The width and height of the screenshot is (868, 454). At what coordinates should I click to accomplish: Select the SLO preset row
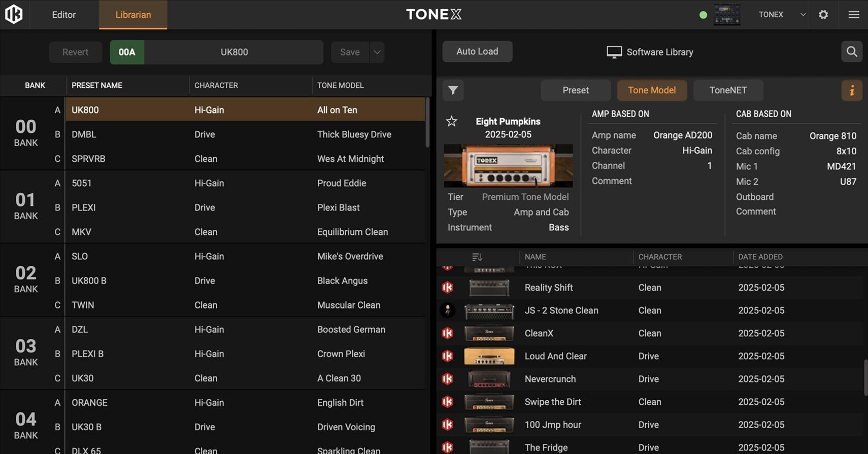[x=245, y=256]
